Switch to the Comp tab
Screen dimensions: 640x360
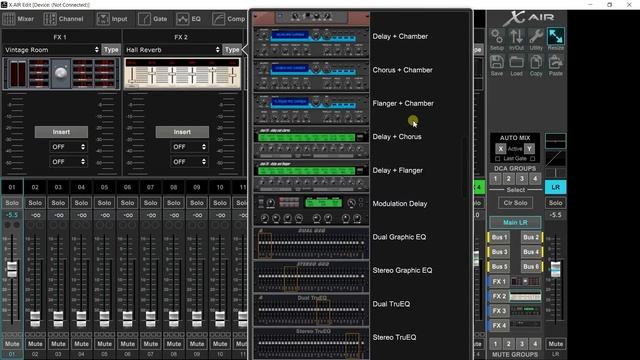click(x=229, y=19)
